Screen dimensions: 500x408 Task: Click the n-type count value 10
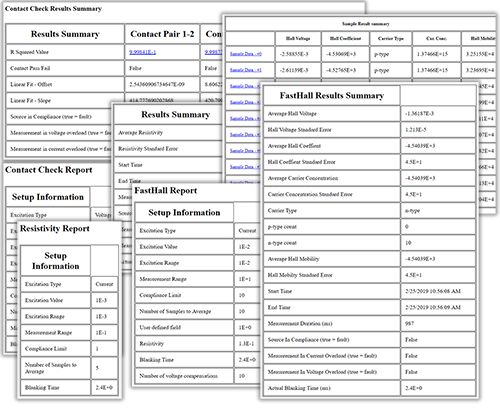pyautogui.click(x=408, y=243)
